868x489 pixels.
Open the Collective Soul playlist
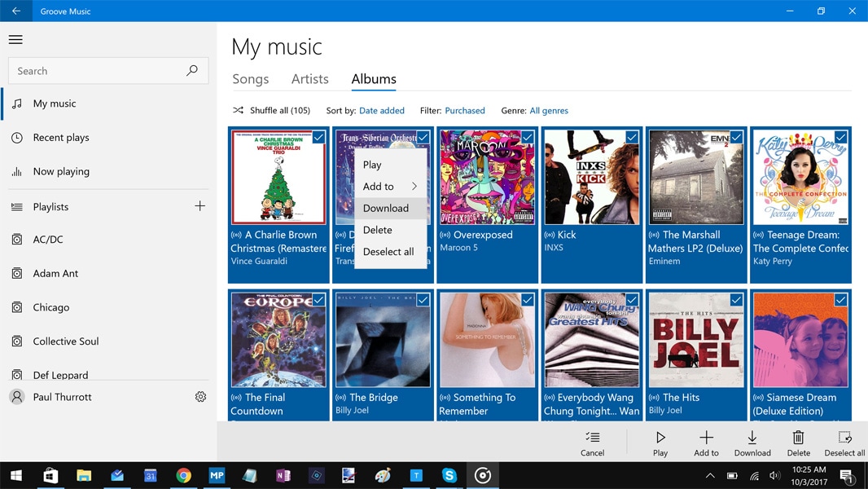coord(108,341)
